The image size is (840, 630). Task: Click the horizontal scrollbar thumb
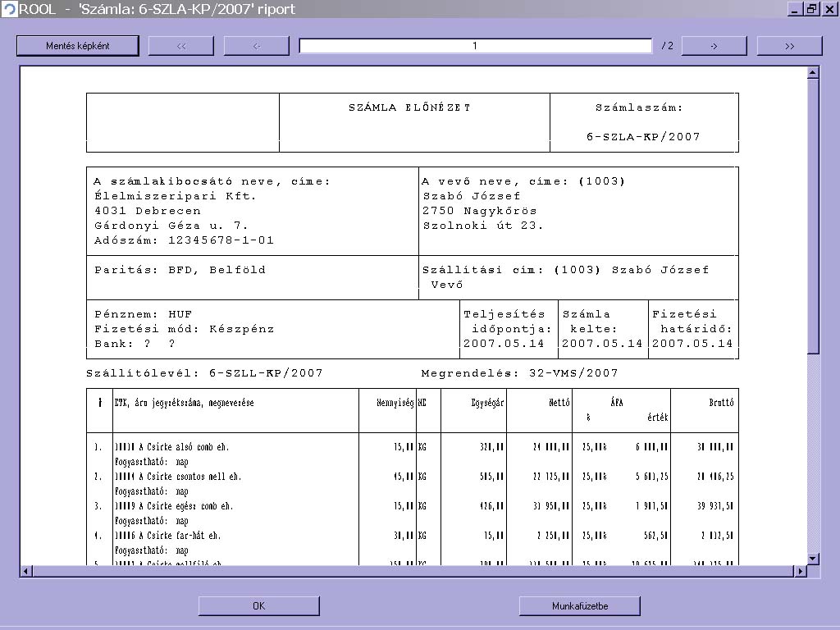(413, 572)
